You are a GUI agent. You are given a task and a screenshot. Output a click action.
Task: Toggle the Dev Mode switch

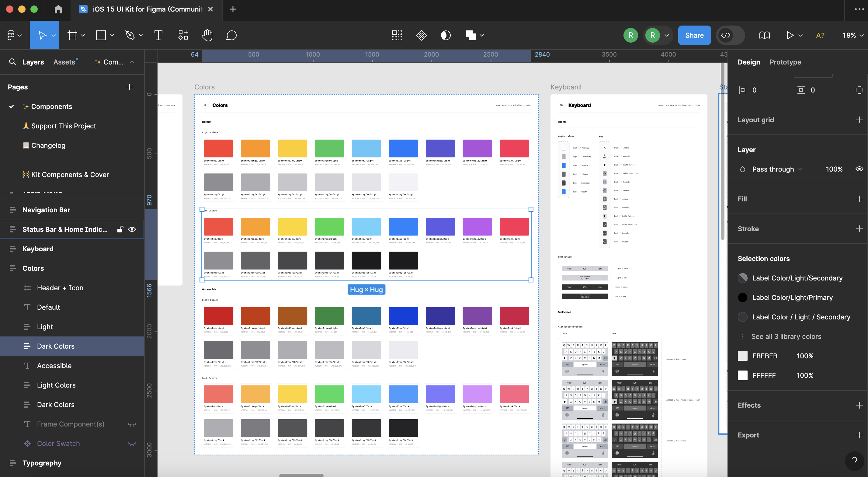pyautogui.click(x=730, y=35)
